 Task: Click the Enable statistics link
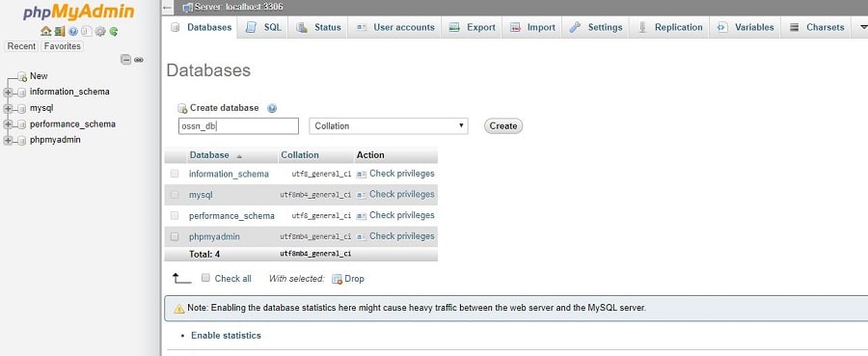pos(226,336)
